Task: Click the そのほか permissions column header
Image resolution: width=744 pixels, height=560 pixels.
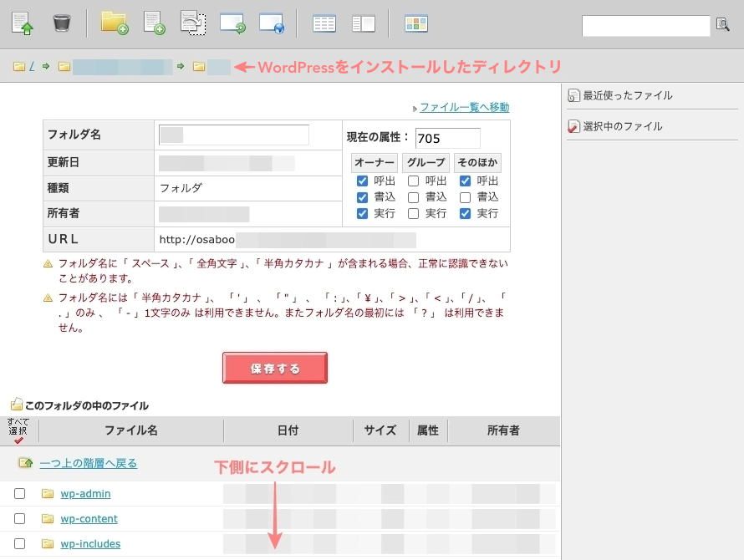Action: point(477,163)
